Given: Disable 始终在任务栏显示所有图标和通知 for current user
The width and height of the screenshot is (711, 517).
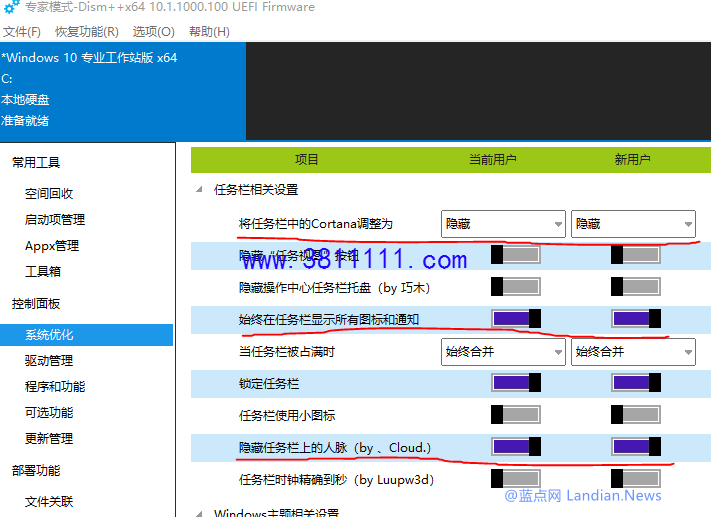Looking at the screenshot, I should [x=516, y=318].
